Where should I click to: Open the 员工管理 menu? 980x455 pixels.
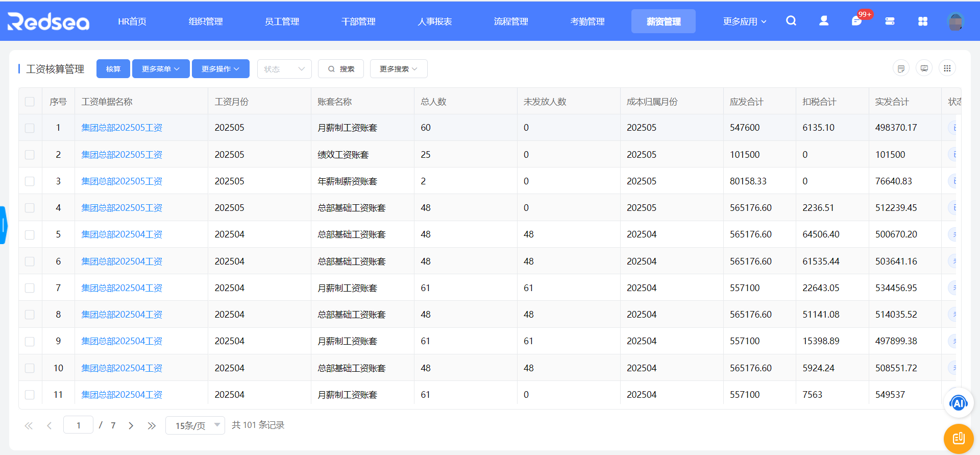click(282, 21)
